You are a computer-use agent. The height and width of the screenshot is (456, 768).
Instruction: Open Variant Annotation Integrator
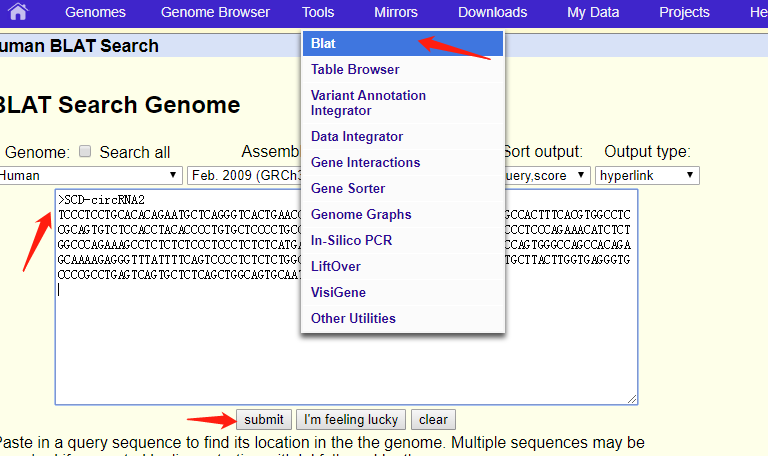click(368, 103)
